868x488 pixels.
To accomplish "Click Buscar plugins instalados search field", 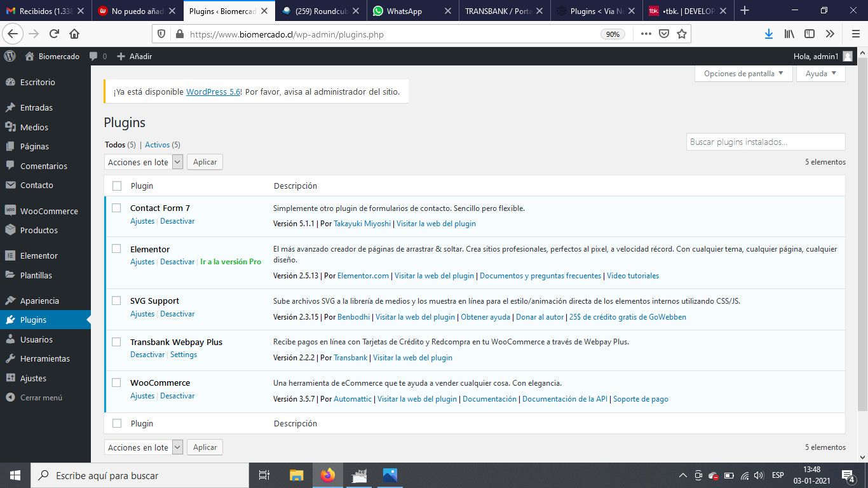I will coord(766,142).
